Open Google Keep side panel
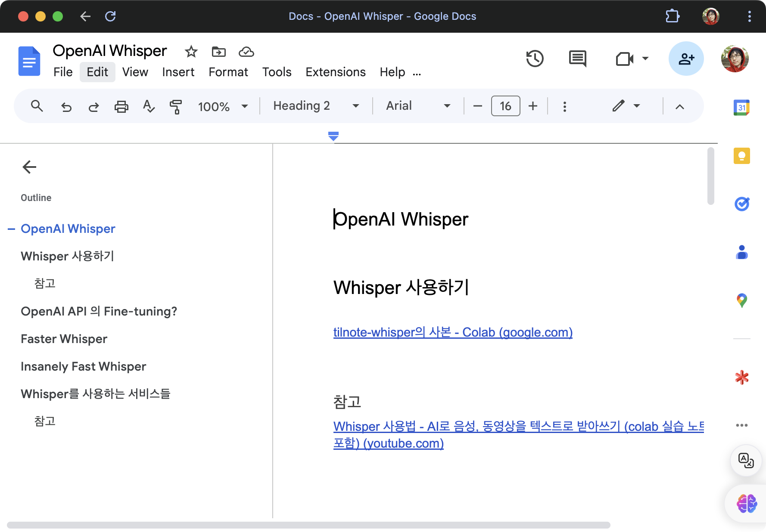This screenshot has height=532, width=766. coord(741,156)
